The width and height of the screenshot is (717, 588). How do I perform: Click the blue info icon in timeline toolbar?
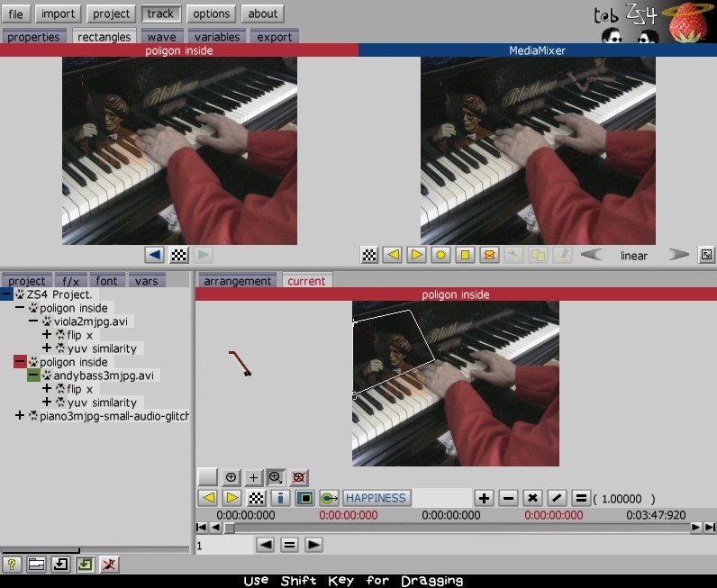280,498
